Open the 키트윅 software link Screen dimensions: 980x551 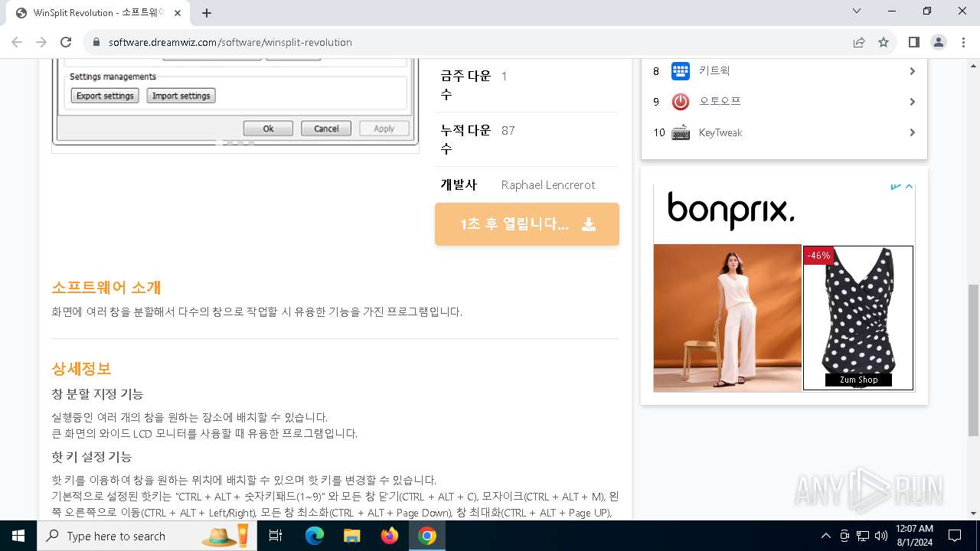point(714,70)
